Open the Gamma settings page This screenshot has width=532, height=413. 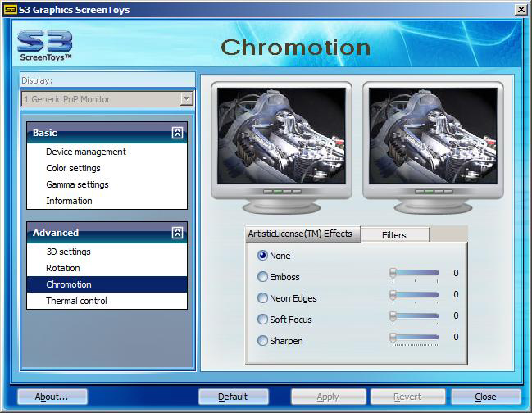click(x=77, y=184)
